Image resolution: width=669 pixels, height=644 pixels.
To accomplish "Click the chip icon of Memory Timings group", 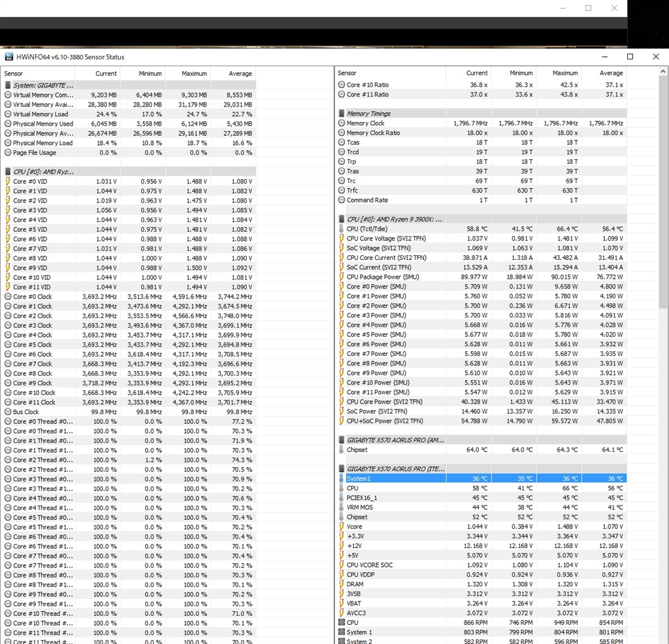I will click(342, 114).
